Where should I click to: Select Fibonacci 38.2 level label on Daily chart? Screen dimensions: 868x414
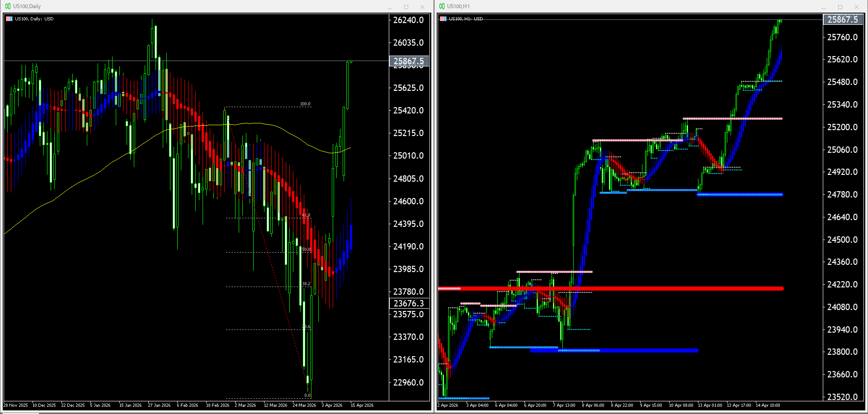point(306,284)
